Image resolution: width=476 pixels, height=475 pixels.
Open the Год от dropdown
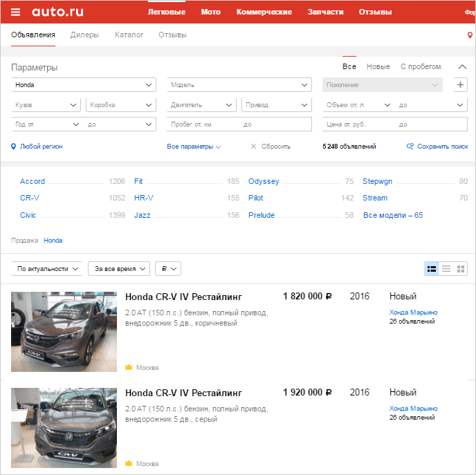[x=47, y=124]
